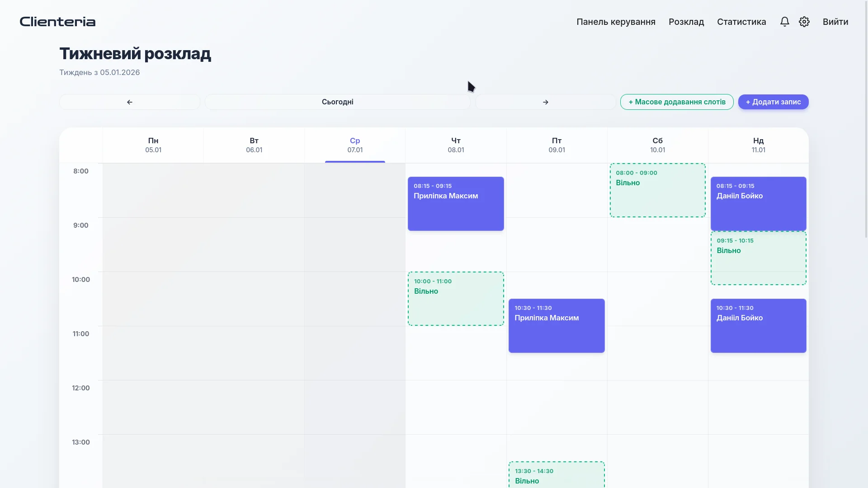The image size is (868, 488).
Task: Open Масове додавання слотів
Action: click(x=676, y=102)
